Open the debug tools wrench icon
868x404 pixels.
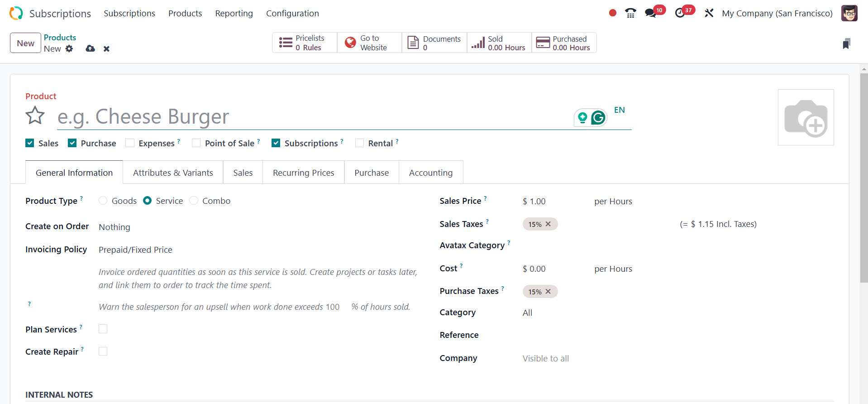709,13
